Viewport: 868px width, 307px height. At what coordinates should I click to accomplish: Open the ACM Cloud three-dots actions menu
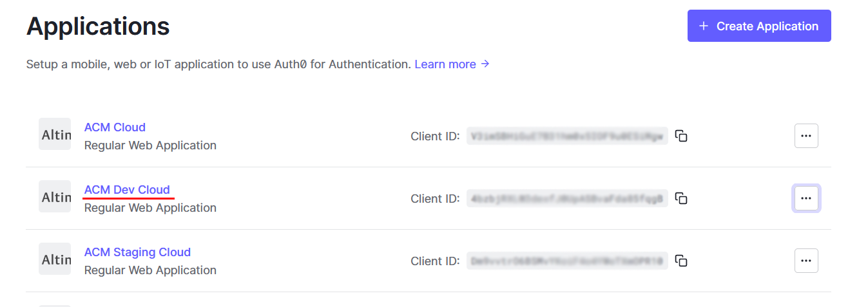806,136
